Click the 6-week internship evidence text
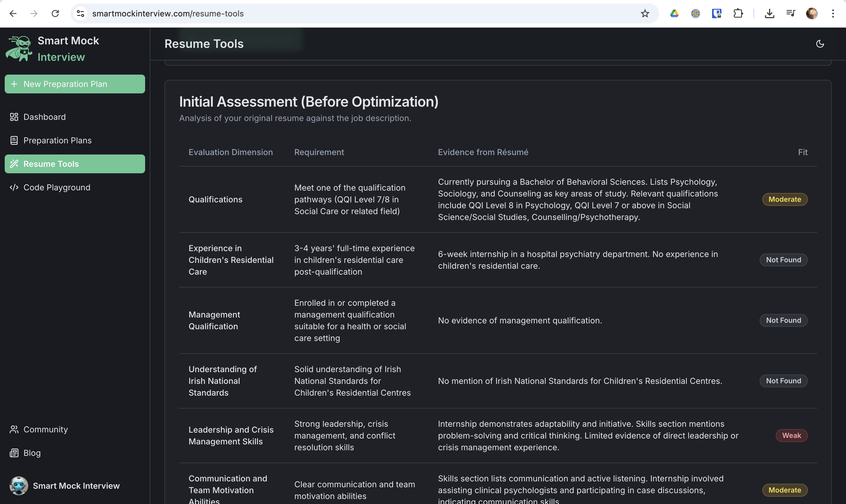 578,260
